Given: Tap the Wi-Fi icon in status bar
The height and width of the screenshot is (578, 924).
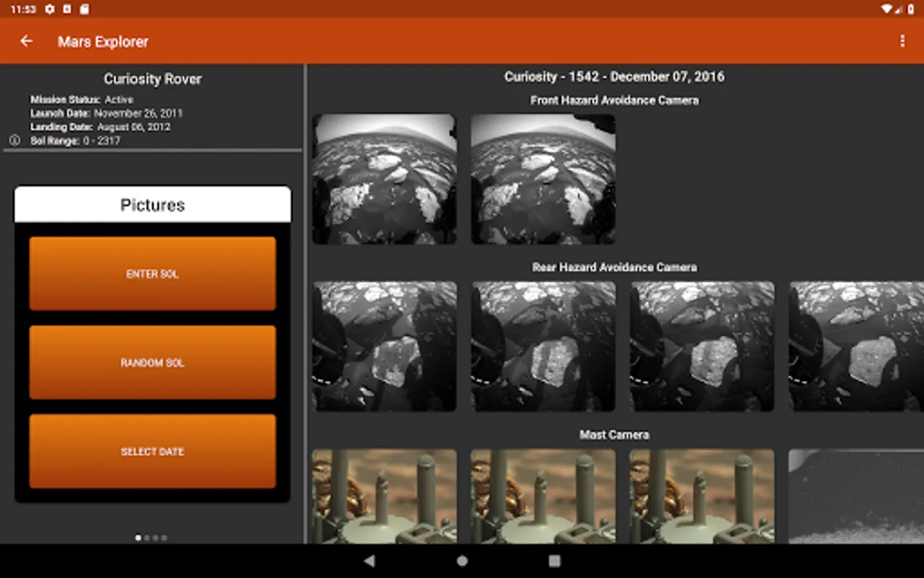Looking at the screenshot, I should [886, 9].
